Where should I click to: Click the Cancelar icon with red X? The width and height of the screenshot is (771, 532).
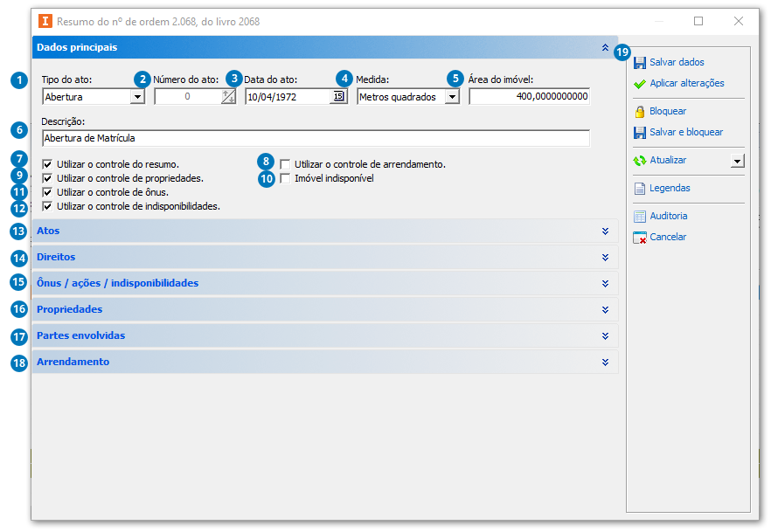point(640,238)
